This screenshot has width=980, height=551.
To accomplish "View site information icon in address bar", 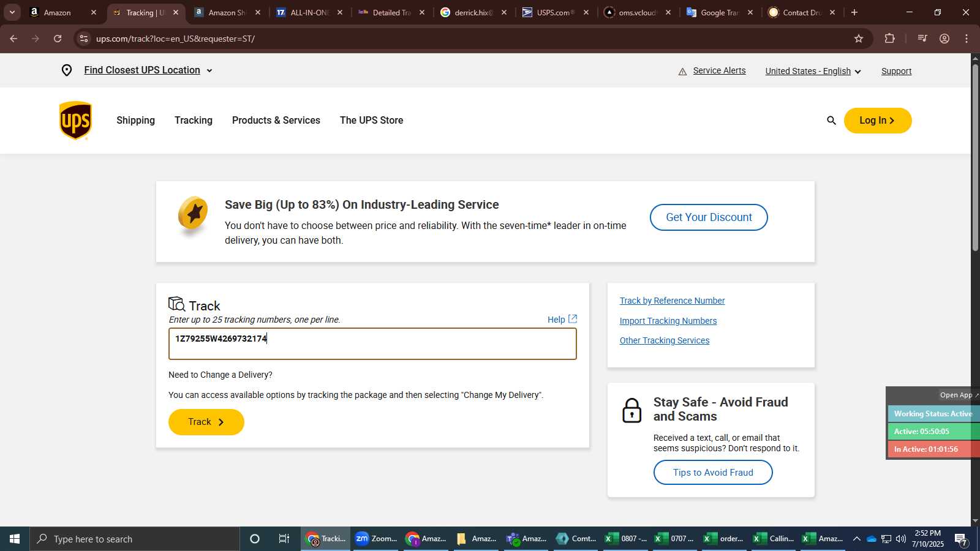I will pyautogui.click(x=84, y=39).
